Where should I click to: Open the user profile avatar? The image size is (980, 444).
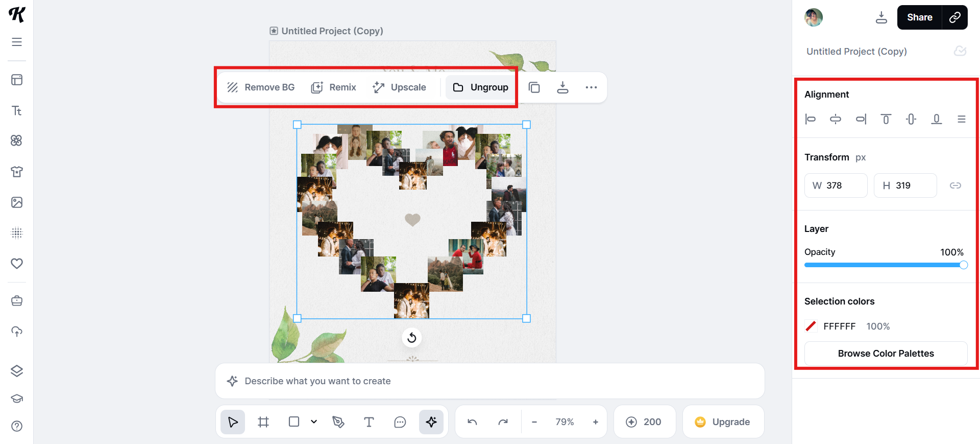tap(814, 17)
